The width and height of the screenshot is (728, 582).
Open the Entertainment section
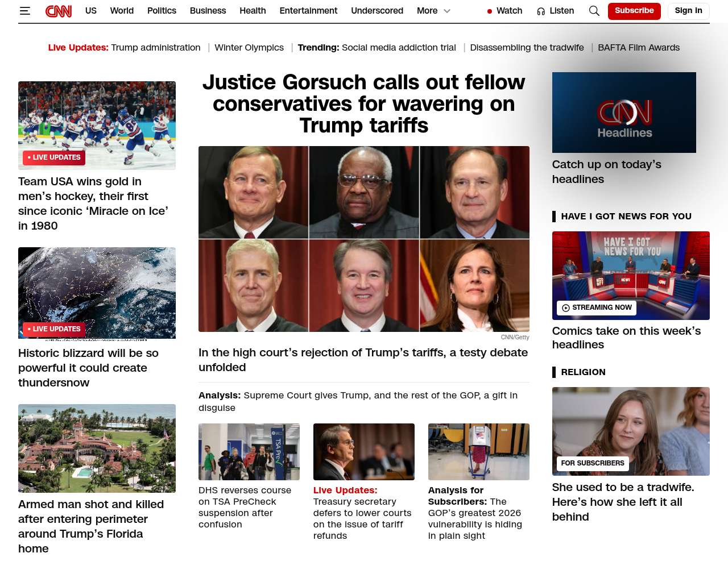tap(308, 11)
